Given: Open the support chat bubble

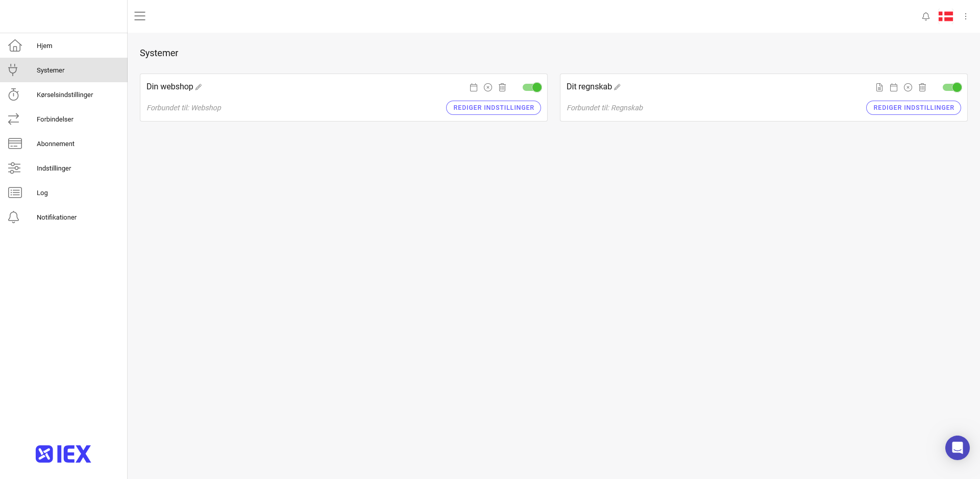Looking at the screenshot, I should [x=957, y=447].
